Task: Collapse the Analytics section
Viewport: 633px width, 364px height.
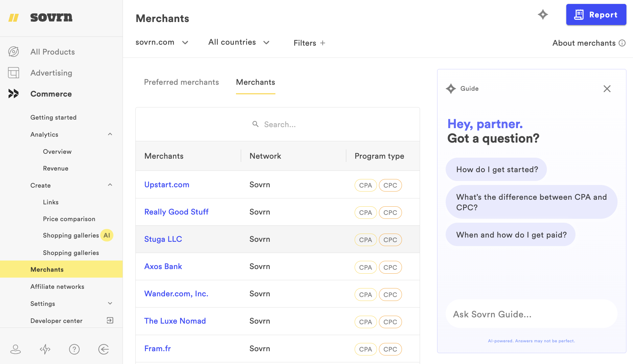Action: point(110,134)
